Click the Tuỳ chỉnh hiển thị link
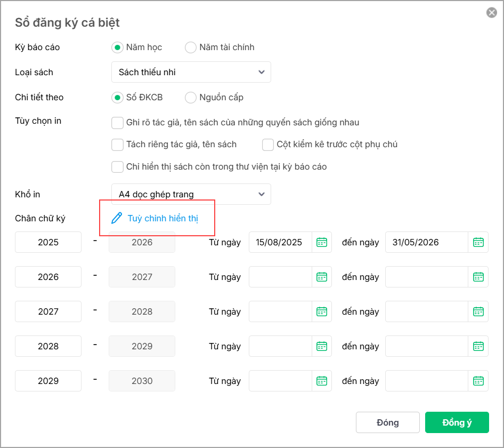 [163, 218]
